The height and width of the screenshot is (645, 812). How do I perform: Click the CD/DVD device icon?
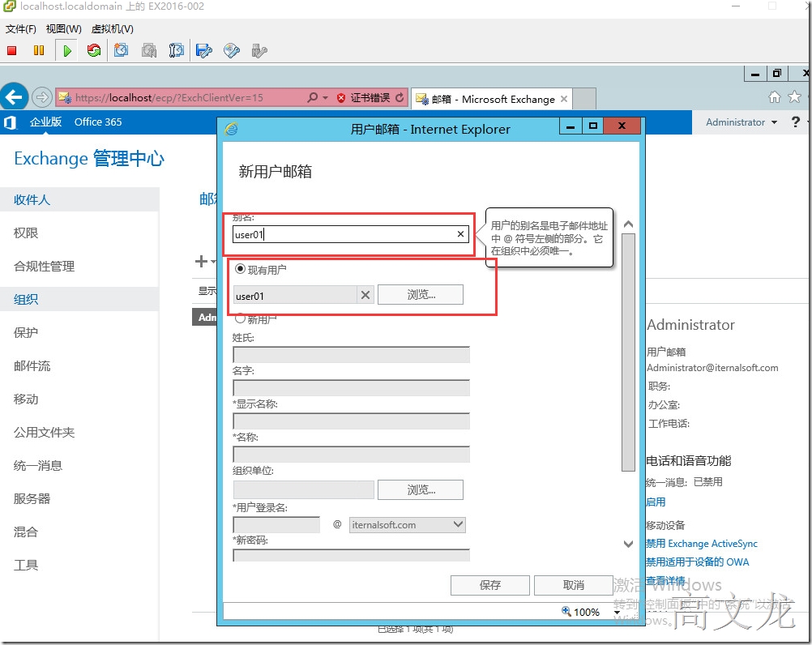[232, 51]
